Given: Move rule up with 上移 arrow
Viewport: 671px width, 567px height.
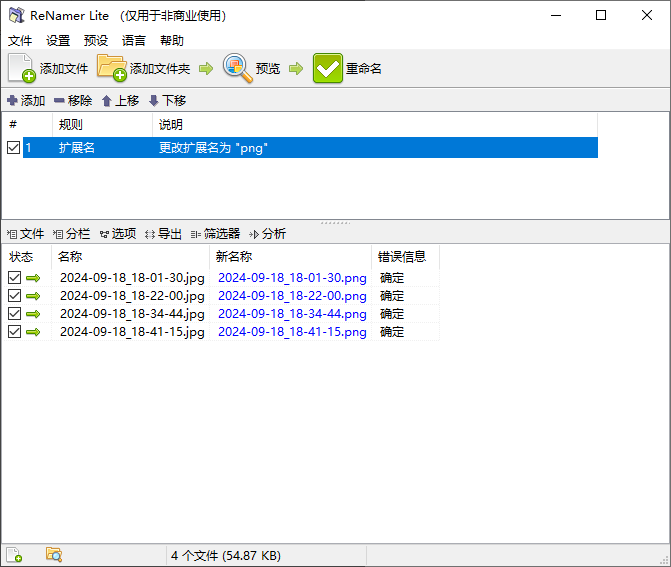Looking at the screenshot, I should tap(106, 101).
